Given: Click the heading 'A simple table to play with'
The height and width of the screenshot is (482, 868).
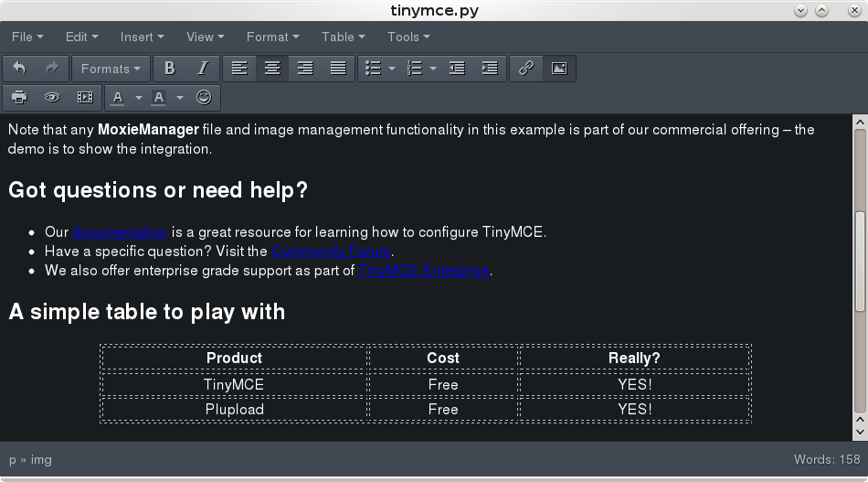Looking at the screenshot, I should [x=147, y=312].
